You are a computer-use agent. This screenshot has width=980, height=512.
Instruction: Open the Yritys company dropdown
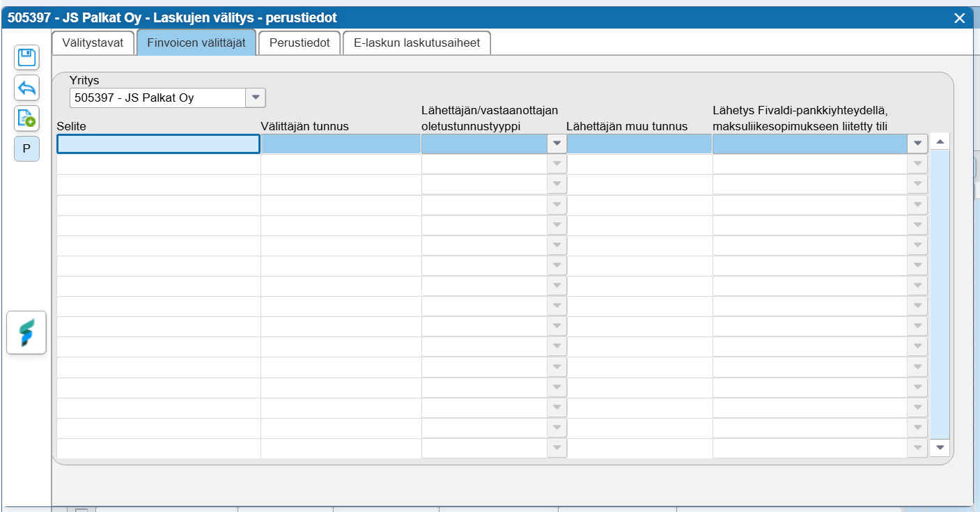click(256, 98)
